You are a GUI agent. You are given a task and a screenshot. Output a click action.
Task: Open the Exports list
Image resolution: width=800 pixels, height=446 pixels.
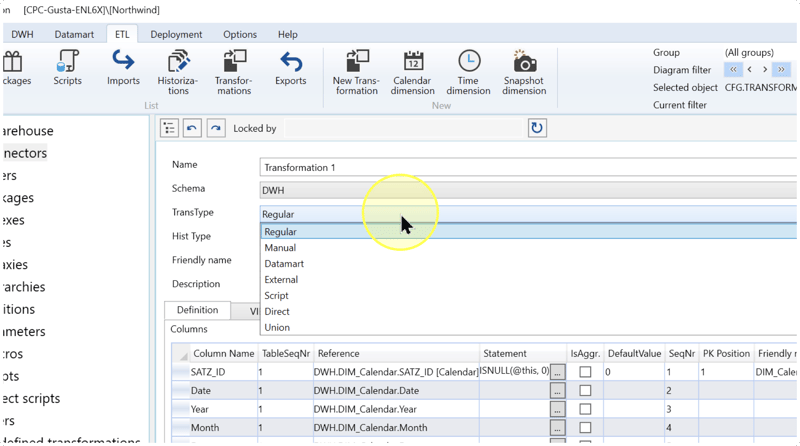290,68
